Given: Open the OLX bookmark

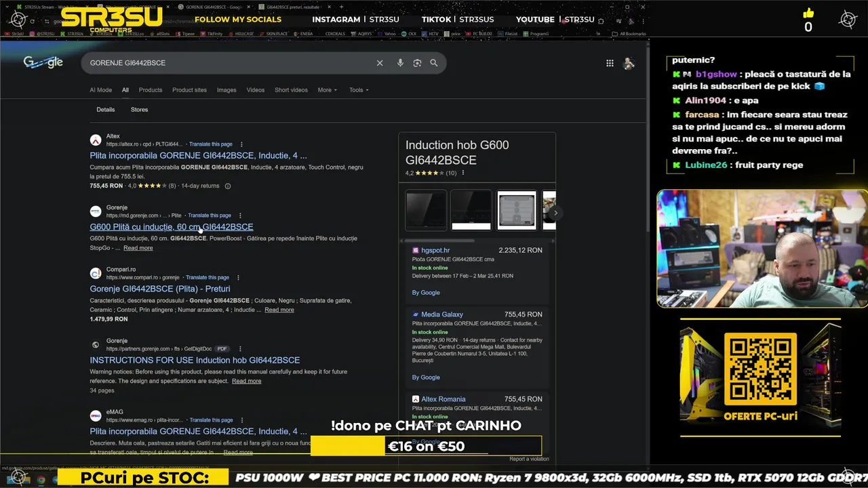Looking at the screenshot, I should 408,33.
